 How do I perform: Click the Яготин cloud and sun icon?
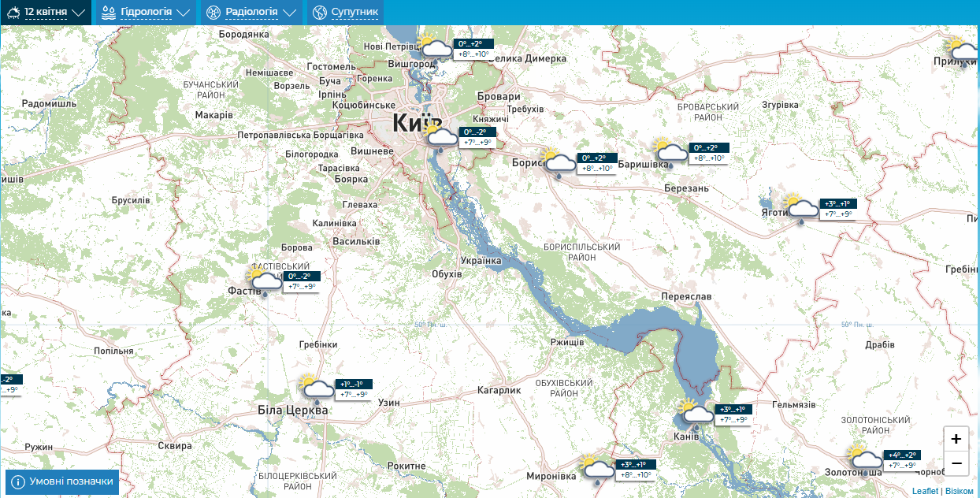click(x=800, y=208)
